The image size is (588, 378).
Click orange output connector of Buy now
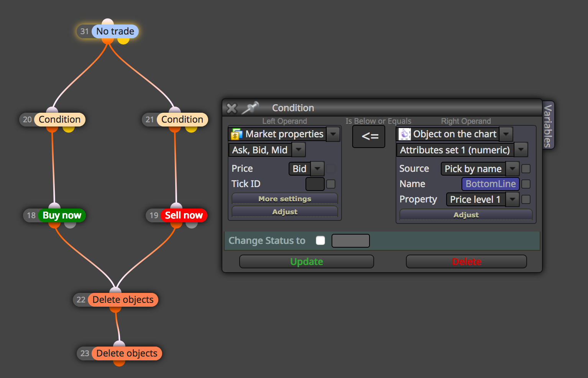(54, 225)
